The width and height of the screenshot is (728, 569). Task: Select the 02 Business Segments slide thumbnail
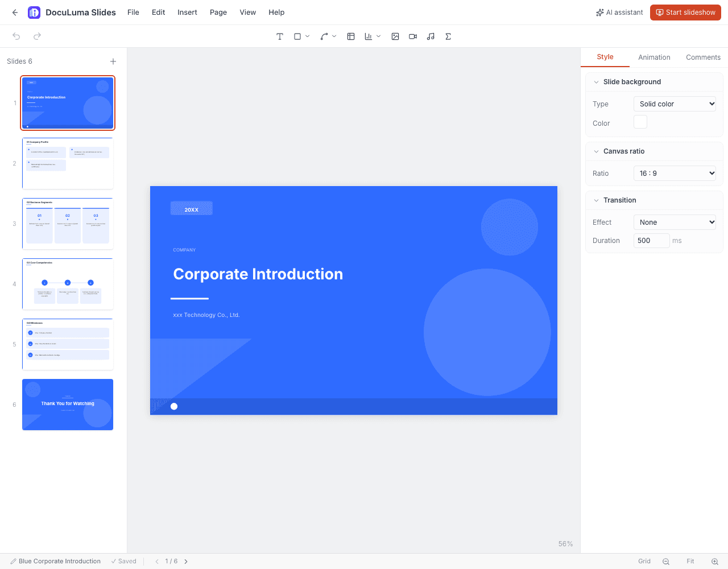pyautogui.click(x=68, y=224)
